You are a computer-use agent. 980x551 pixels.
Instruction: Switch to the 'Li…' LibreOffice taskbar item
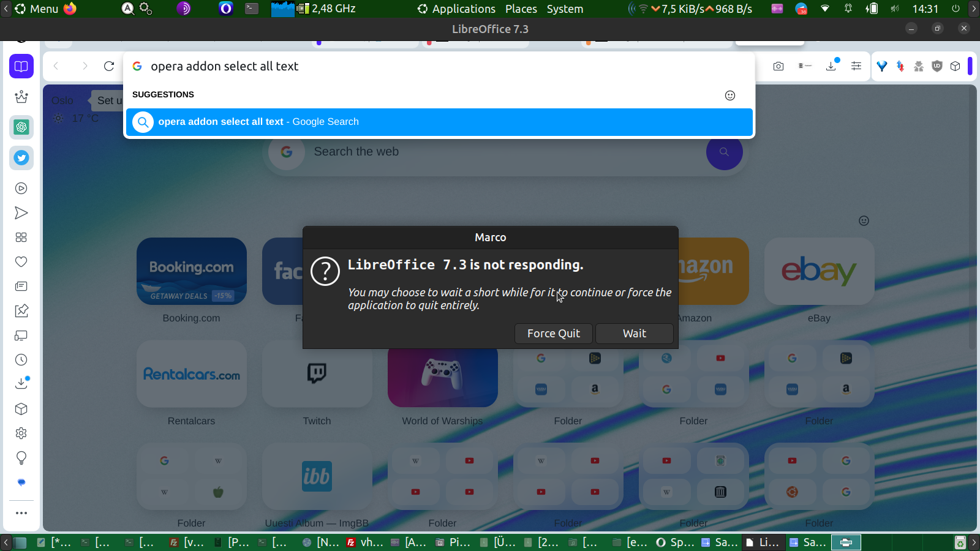tap(763, 542)
